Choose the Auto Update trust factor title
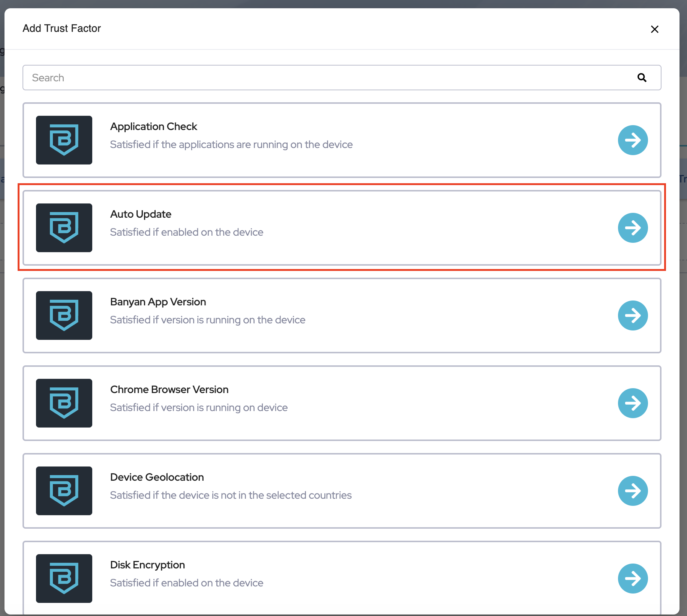Viewport: 687px width, 616px height. 141,214
